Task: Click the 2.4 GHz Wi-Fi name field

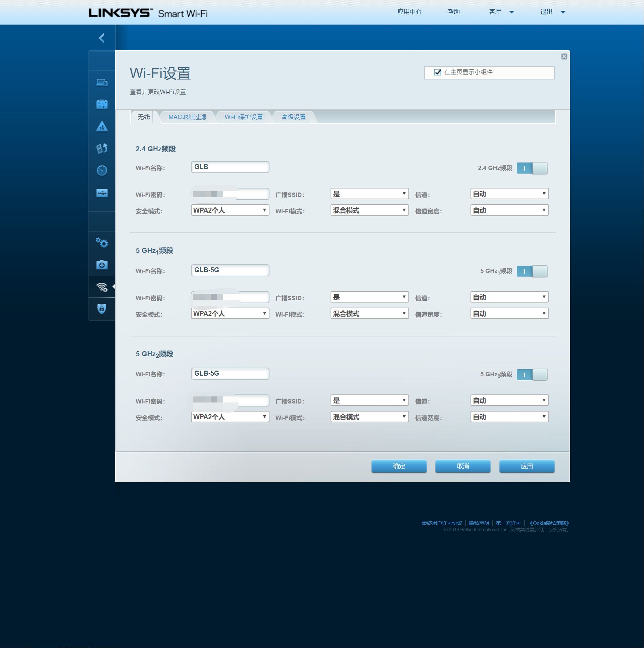Action: (230, 167)
